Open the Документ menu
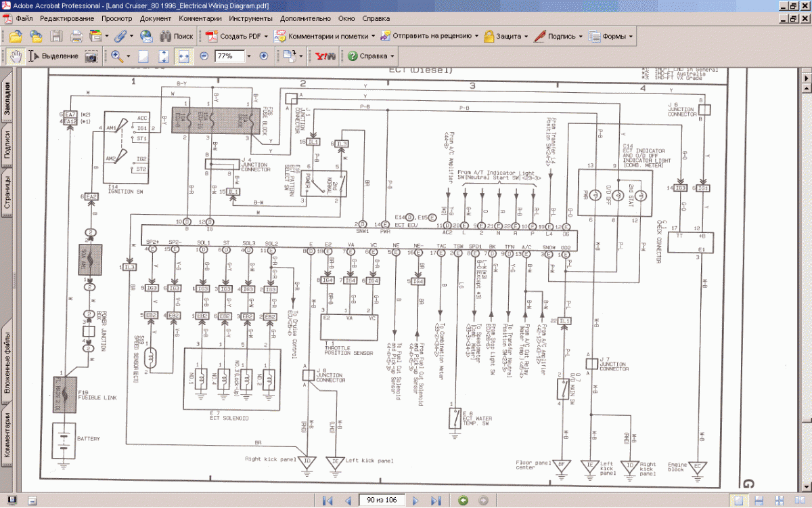 tap(156, 18)
